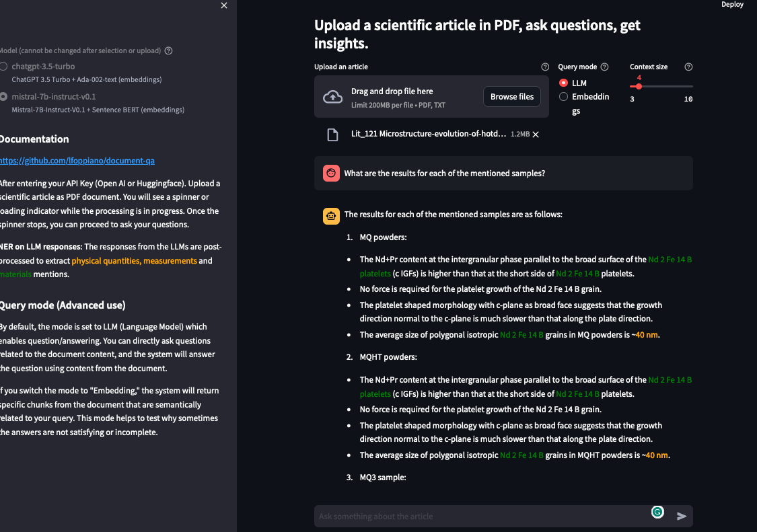757x532 pixels.
Task: Remove the uploaded Lit_121 file
Action: click(x=536, y=134)
